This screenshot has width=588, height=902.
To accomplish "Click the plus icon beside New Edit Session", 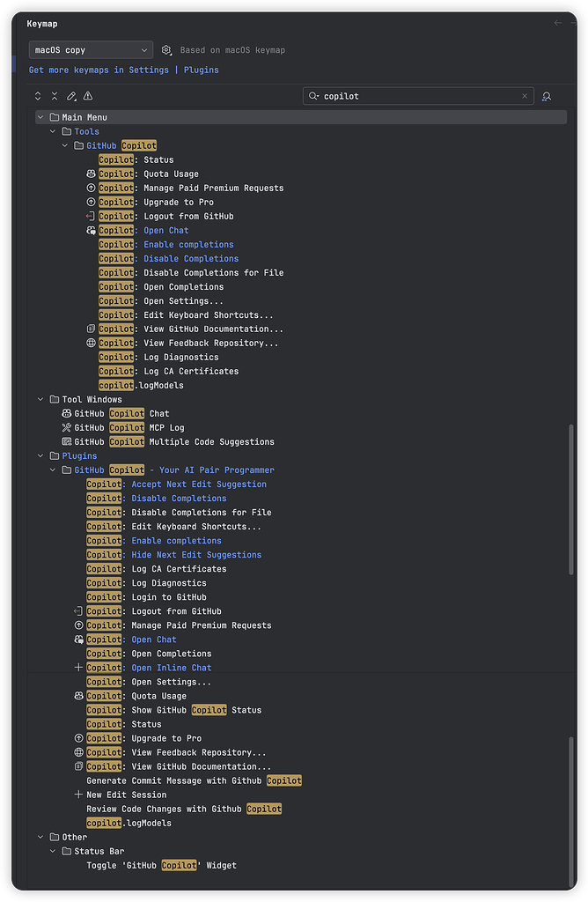I will (x=78, y=795).
